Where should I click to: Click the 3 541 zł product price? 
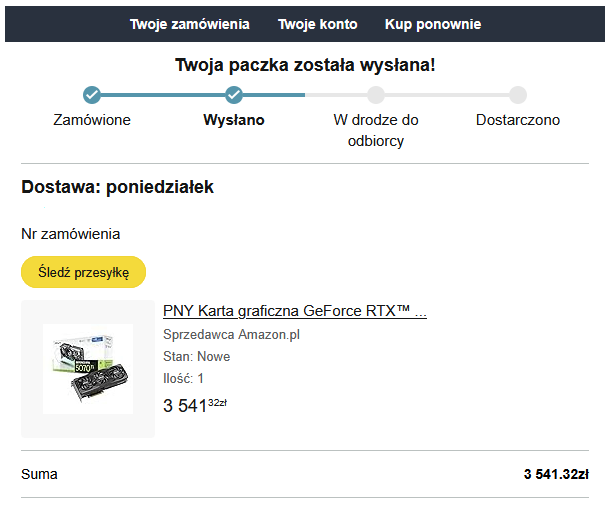[194, 405]
